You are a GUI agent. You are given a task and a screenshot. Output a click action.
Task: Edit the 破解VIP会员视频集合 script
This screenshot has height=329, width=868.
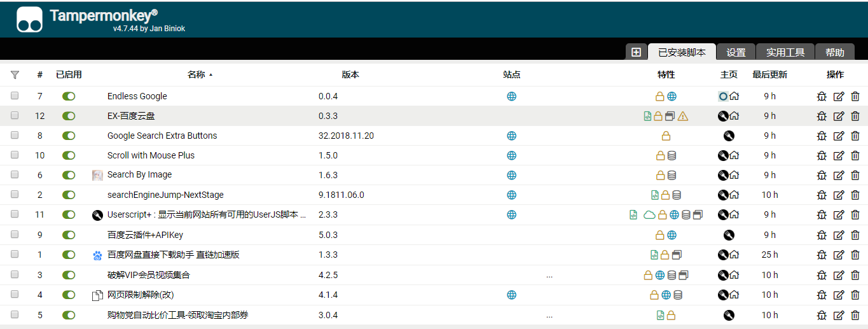coord(838,275)
